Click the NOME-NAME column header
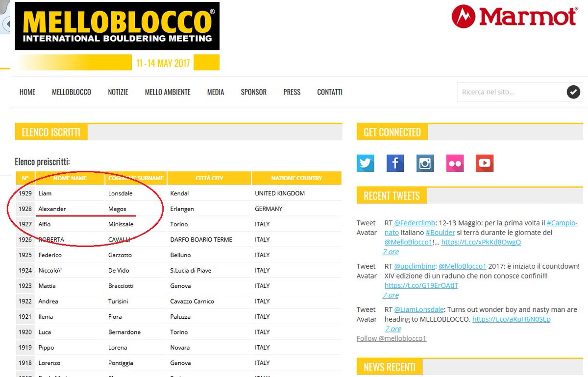588x377 pixels. pos(70,178)
